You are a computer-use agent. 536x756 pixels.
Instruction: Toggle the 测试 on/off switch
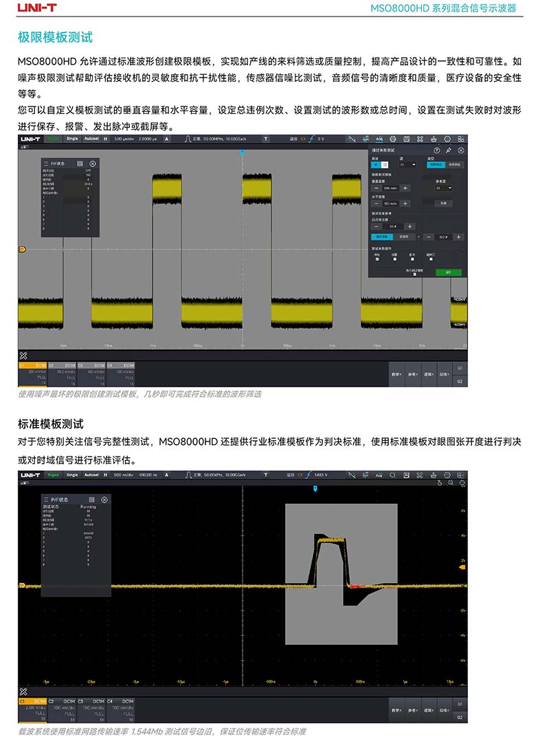(x=380, y=165)
